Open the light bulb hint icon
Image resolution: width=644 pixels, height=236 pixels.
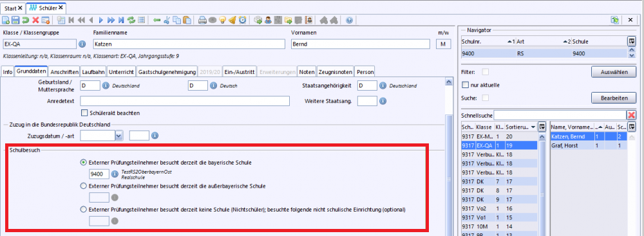pyautogui.click(x=222, y=20)
